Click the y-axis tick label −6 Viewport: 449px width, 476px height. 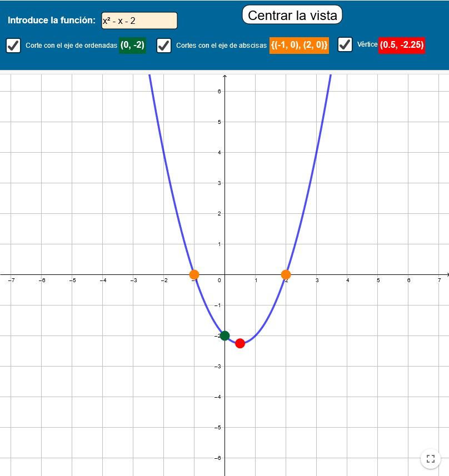click(x=217, y=458)
